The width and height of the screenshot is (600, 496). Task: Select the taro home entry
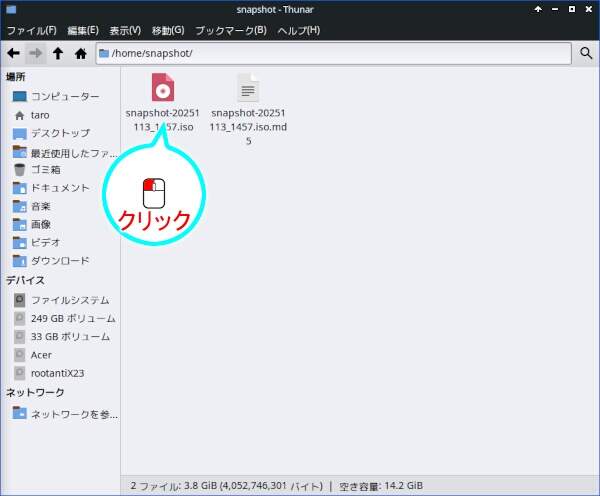pyautogui.click(x=40, y=115)
